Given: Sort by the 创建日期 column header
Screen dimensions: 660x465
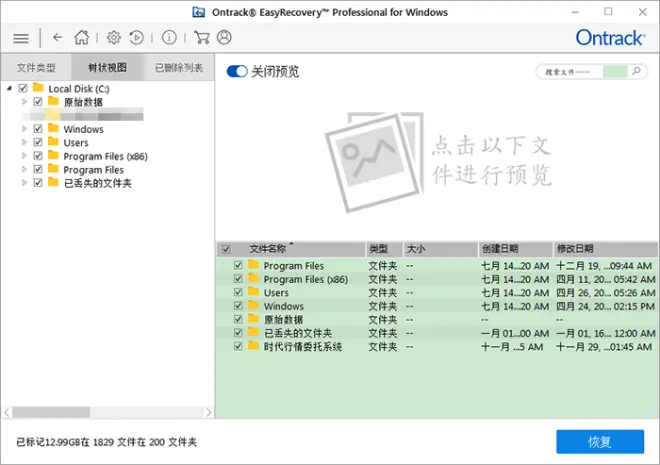Looking at the screenshot, I should click(x=516, y=249).
